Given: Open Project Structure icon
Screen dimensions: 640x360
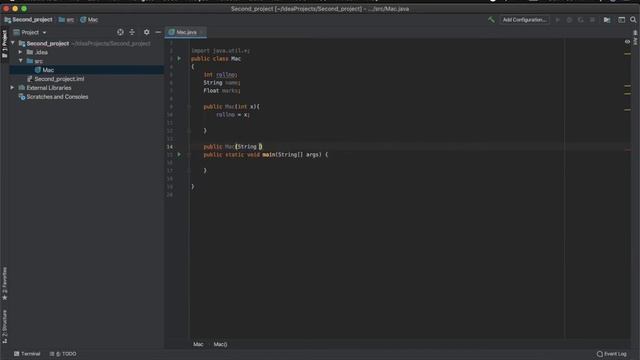Looking at the screenshot, I should tap(607, 20).
